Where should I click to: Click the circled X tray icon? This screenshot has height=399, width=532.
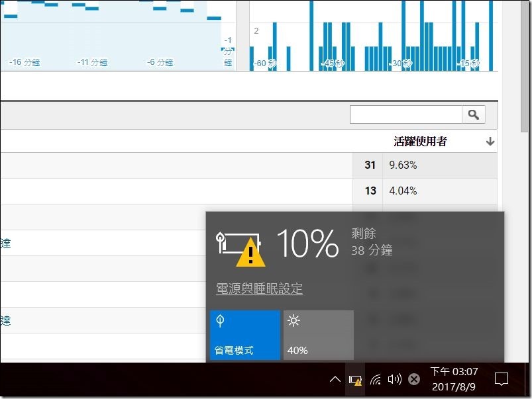(x=413, y=380)
